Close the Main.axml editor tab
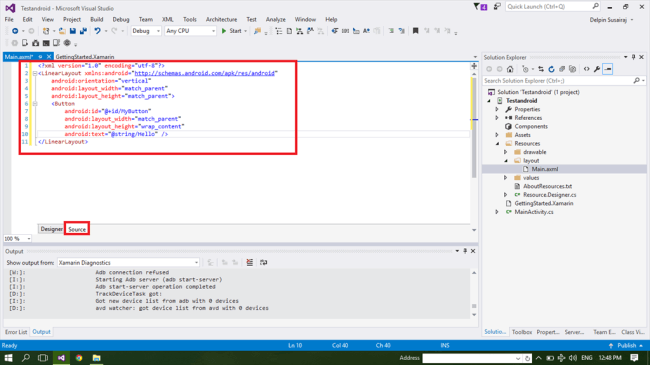This screenshot has height=365, width=650. (49, 56)
